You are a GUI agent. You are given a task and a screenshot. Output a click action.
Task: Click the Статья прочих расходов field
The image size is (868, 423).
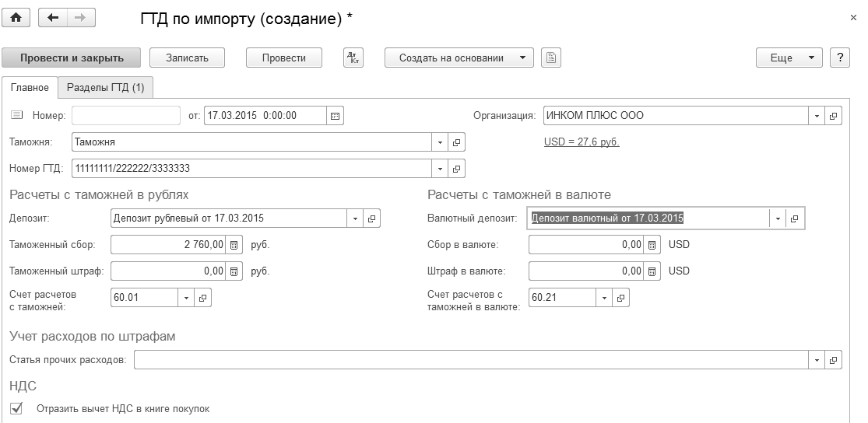coord(472,360)
